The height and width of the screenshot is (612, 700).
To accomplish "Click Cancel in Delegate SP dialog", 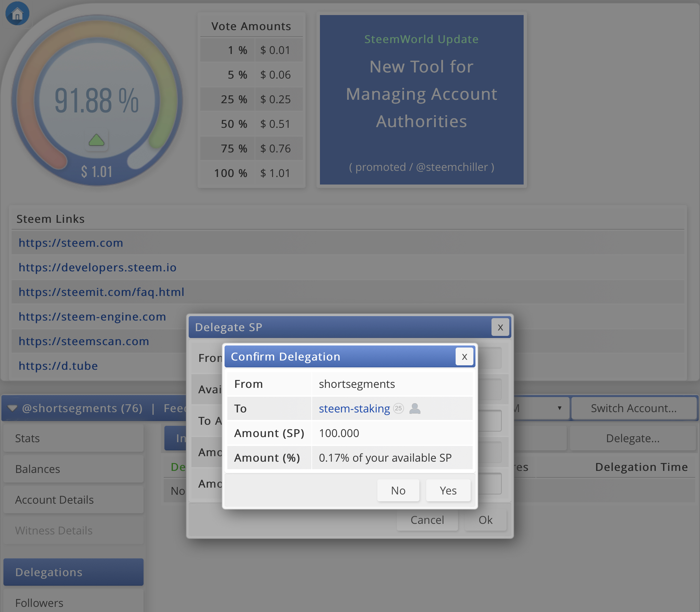I will tap(427, 520).
